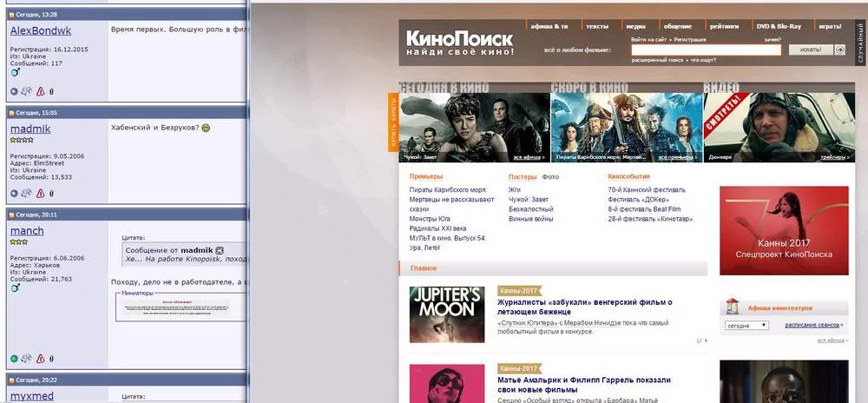The height and width of the screenshot is (403, 868).
Task: Click the view-post icon in madmik quote
Action: tap(219, 251)
